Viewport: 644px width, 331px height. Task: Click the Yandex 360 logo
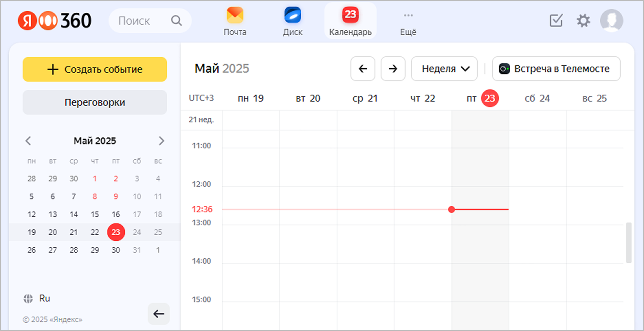click(x=55, y=21)
